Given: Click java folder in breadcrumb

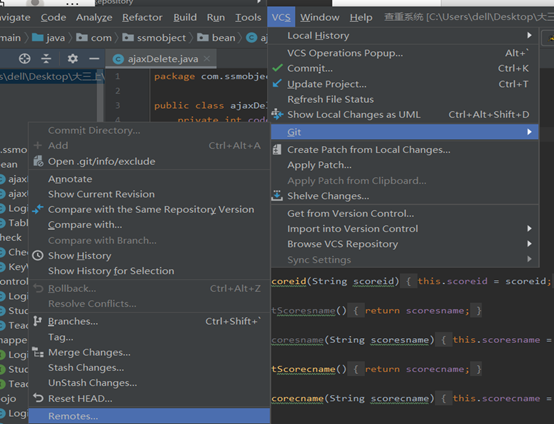Looking at the screenshot, I should tap(48, 37).
